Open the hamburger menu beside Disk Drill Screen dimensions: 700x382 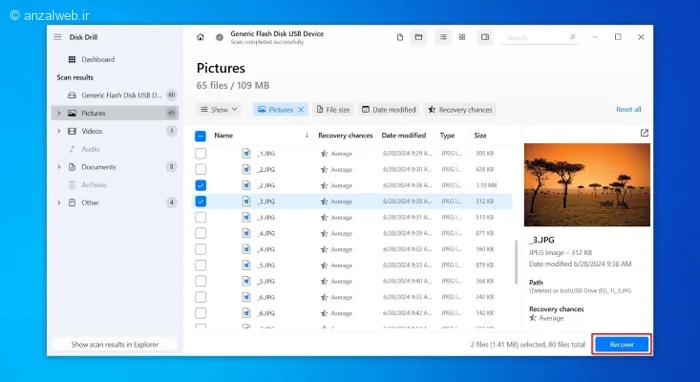(58, 37)
